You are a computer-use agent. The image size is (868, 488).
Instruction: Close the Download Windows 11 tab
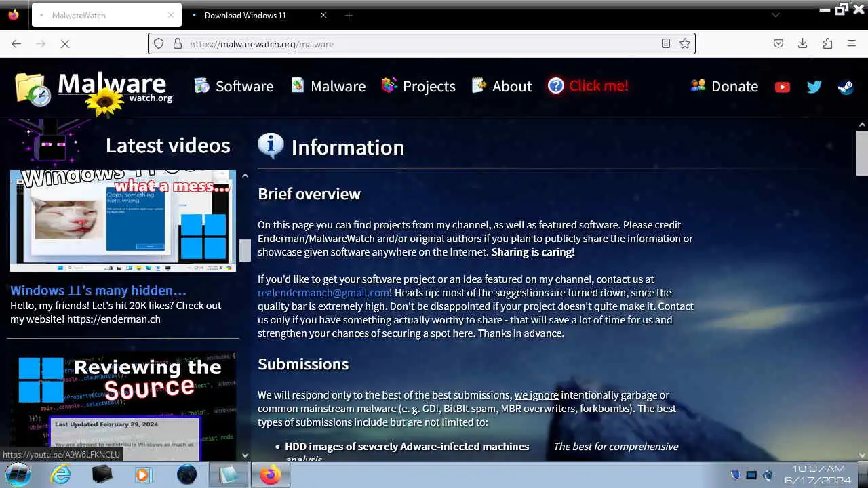coord(323,15)
